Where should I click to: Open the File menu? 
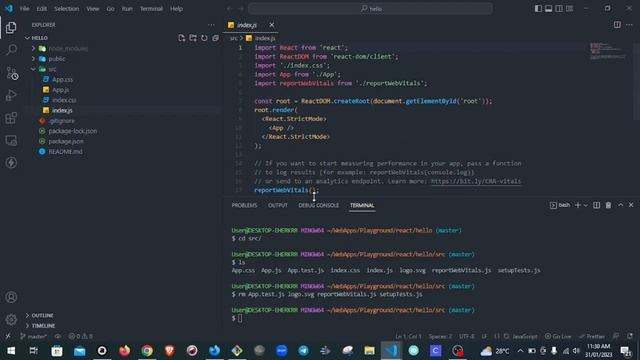click(x=24, y=9)
